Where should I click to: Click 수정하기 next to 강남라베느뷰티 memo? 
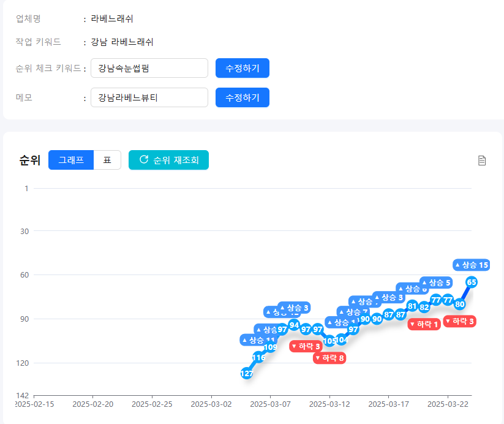[243, 97]
